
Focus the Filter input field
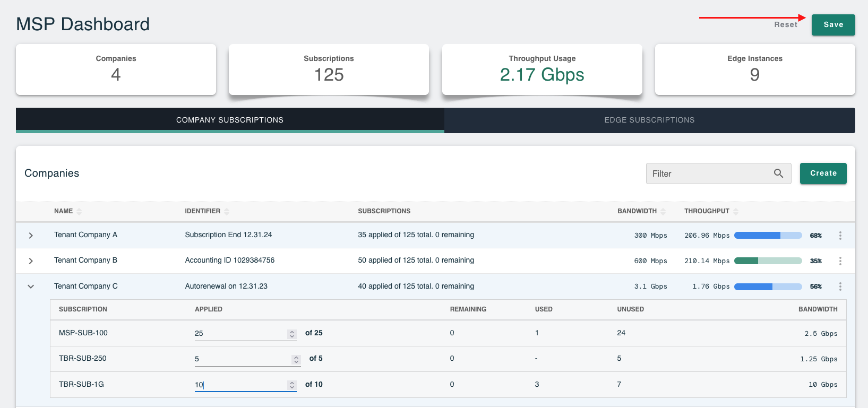pos(718,173)
